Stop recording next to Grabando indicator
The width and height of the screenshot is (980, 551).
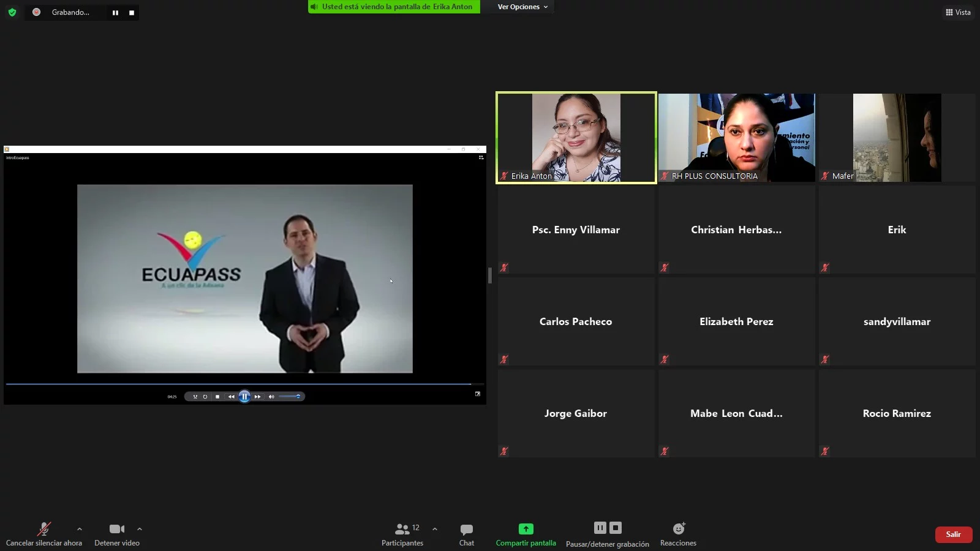point(132,12)
